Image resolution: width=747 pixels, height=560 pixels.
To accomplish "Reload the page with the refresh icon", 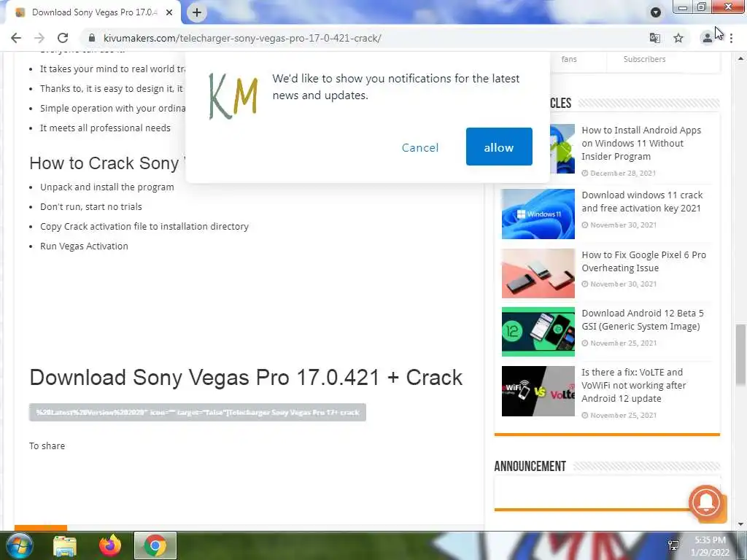I will tap(63, 38).
